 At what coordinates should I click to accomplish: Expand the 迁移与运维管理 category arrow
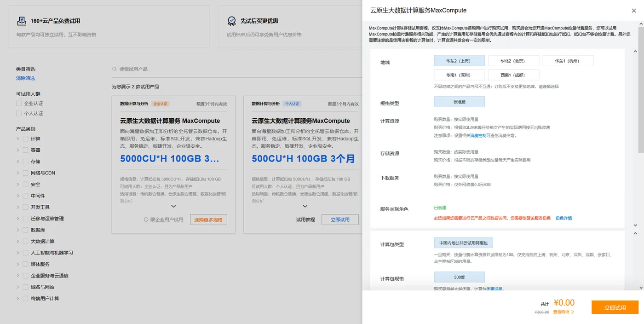pyautogui.click(x=18, y=219)
